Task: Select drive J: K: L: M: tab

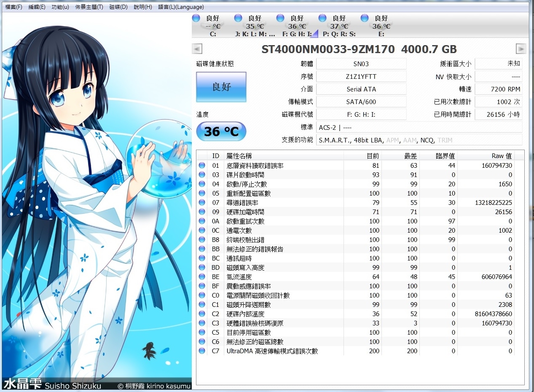Action: [255, 26]
